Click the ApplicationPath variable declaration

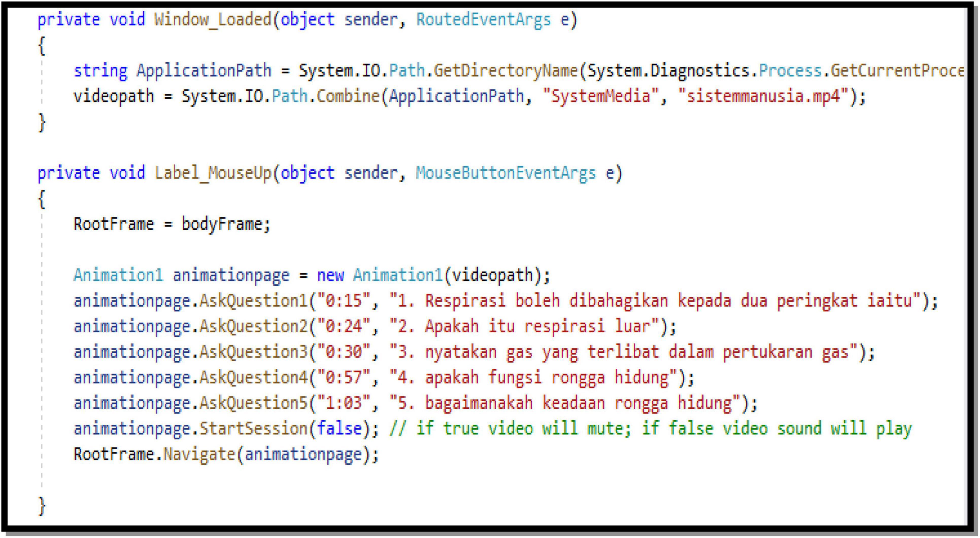[x=204, y=71]
